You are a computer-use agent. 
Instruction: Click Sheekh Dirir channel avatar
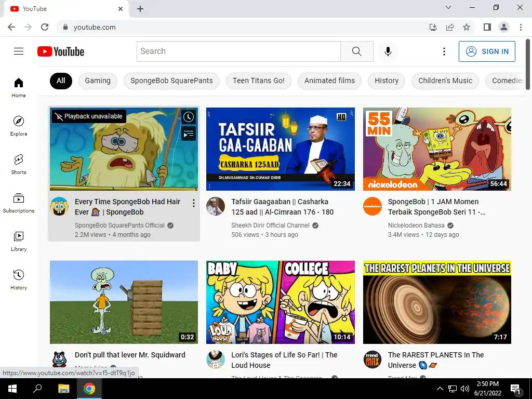[216, 206]
